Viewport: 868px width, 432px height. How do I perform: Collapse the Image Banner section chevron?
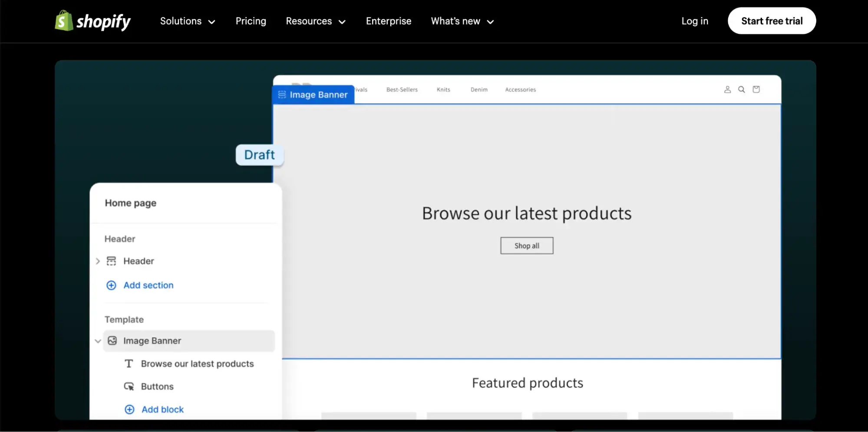point(98,341)
